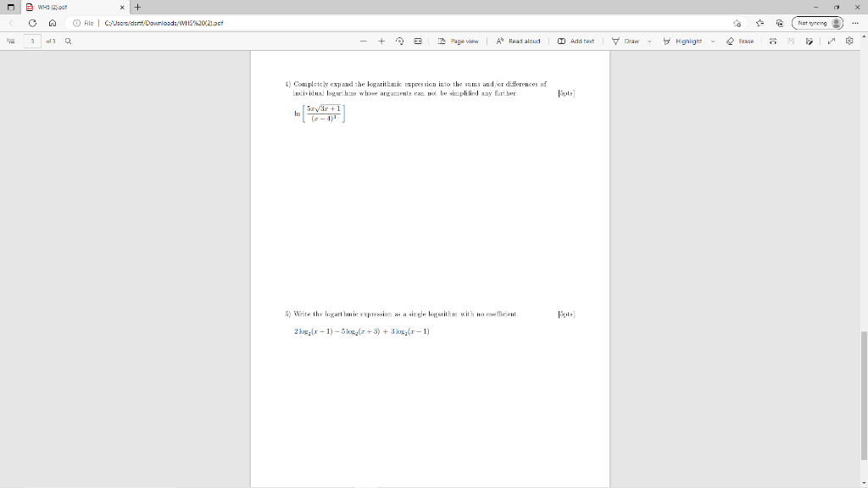Click the scrollbar down arrow
Viewport: 868px width, 488px height.
(x=864, y=484)
